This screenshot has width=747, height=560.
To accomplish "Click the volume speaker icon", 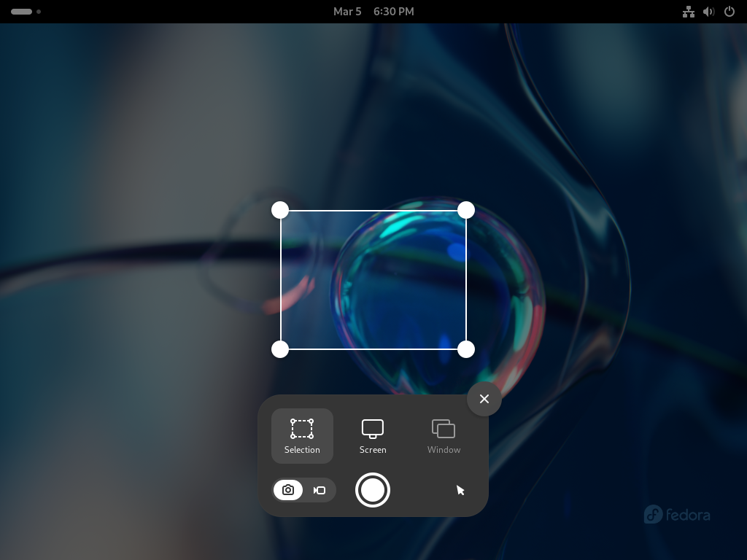I will coord(709,12).
